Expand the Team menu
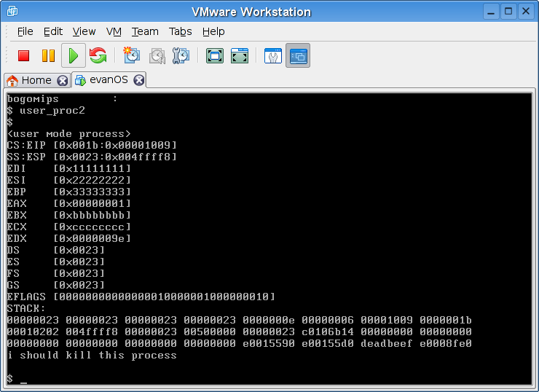This screenshot has height=392, width=539. click(x=145, y=31)
